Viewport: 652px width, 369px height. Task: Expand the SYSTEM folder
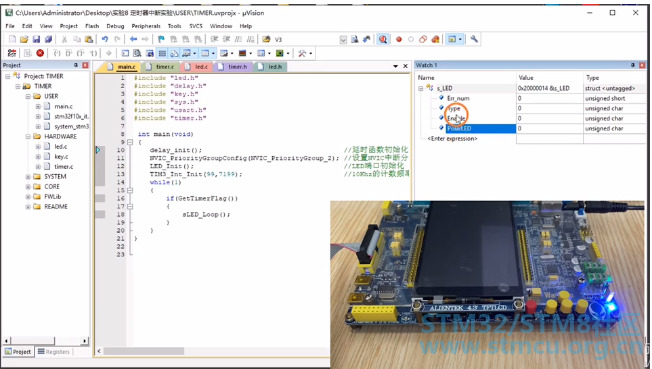tap(28, 176)
